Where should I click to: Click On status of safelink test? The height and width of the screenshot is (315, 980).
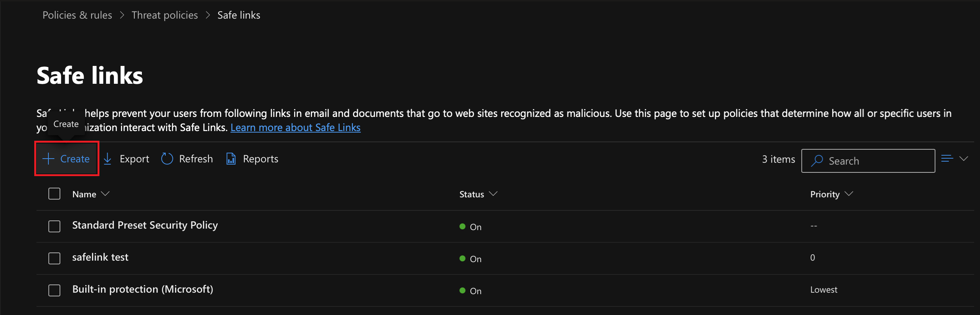(x=475, y=259)
